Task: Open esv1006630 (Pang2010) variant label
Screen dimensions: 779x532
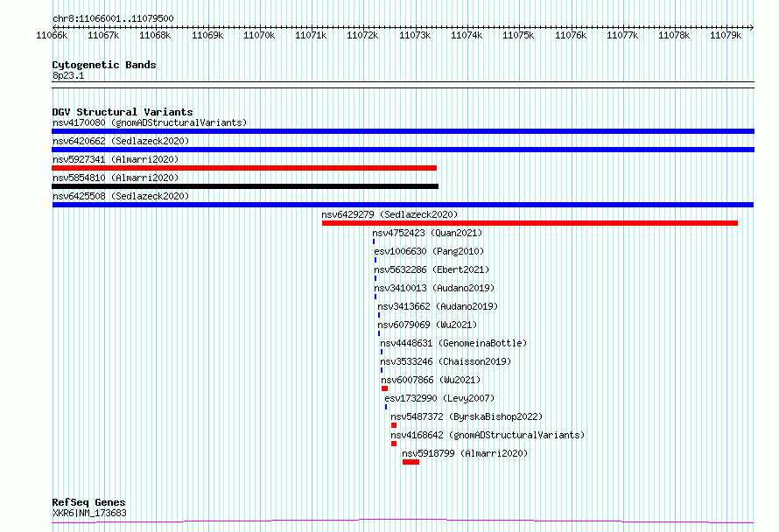Action: point(429,251)
